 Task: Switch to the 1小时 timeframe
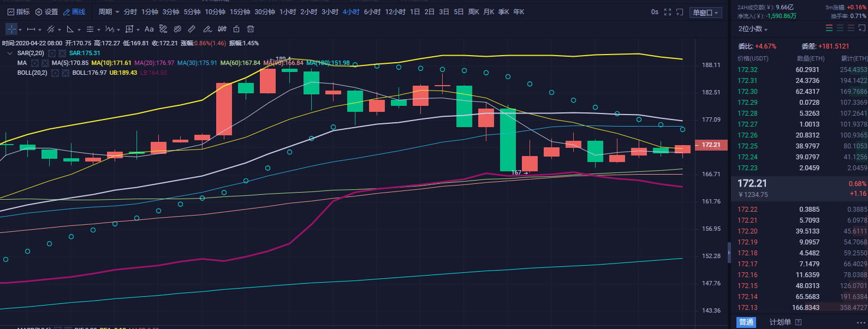point(288,12)
